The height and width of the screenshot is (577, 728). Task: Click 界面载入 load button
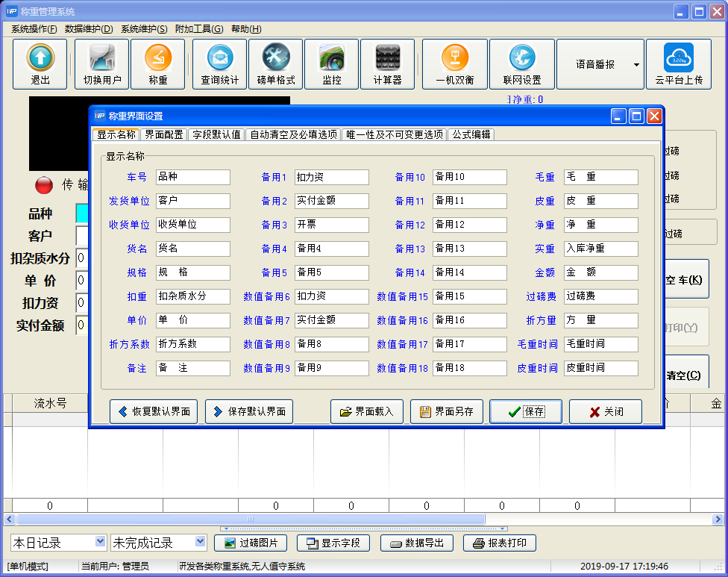pos(367,411)
